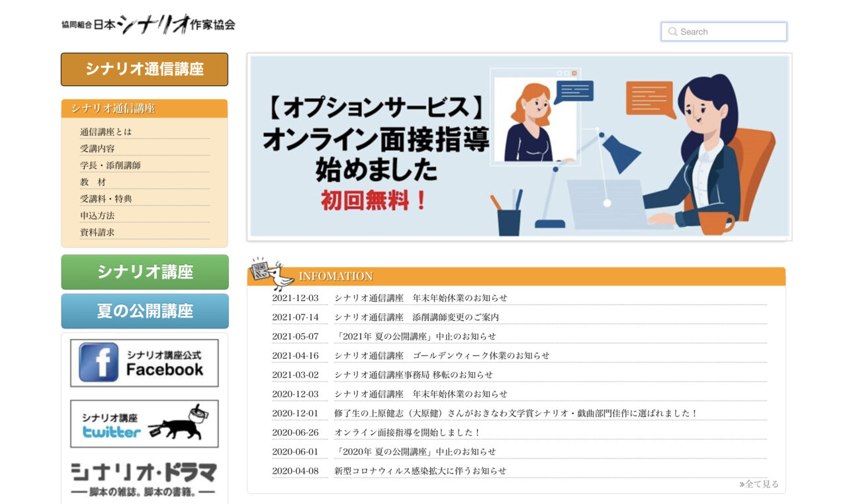This screenshot has height=504, width=847.
Task: Open the brown シナリオ通信講座 button
Action: tap(144, 69)
